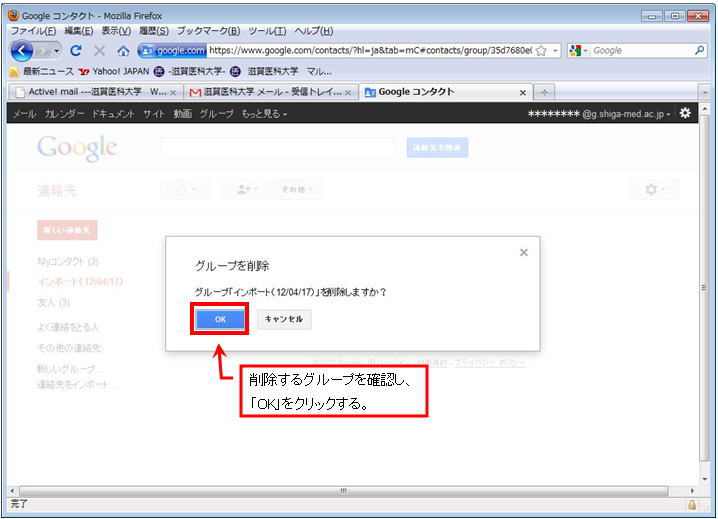Open the list all tabs dropdown
The image size is (718, 519).
tap(705, 93)
